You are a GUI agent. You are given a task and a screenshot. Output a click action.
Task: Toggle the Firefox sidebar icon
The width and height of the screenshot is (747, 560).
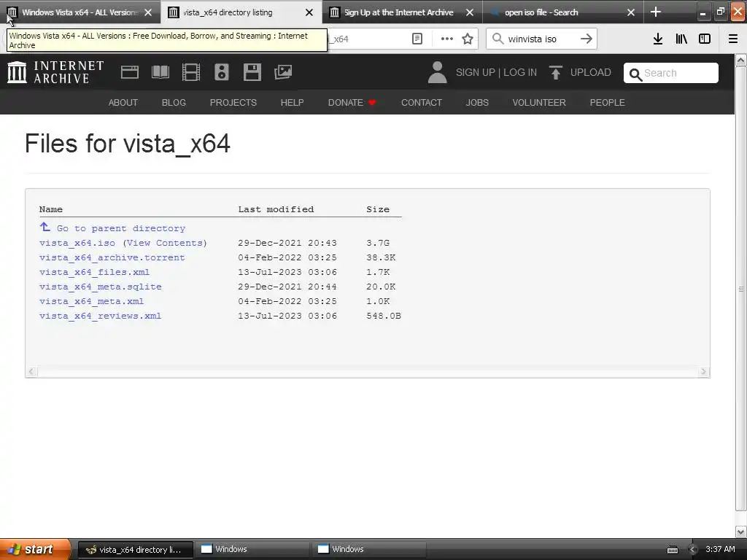coord(705,39)
